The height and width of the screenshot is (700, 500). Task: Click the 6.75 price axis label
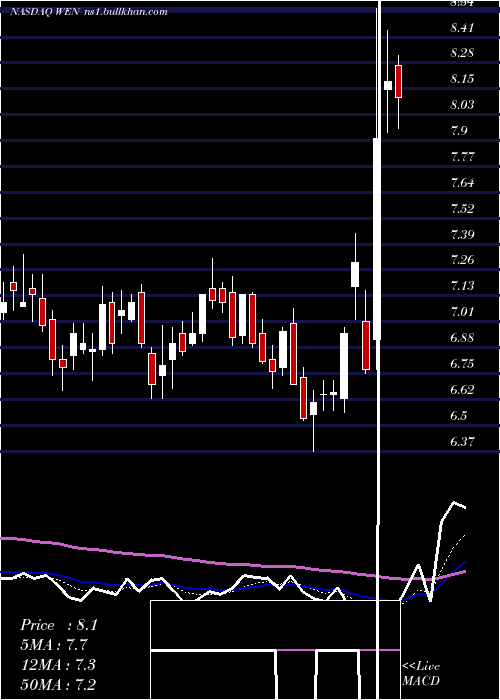[462, 364]
